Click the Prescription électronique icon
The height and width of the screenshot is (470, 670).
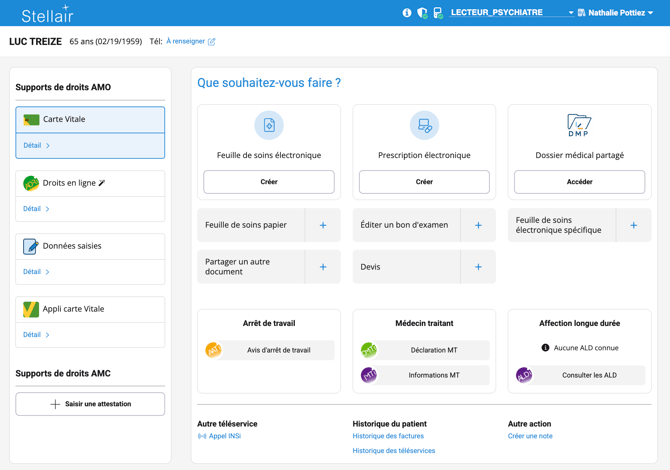pyautogui.click(x=424, y=125)
